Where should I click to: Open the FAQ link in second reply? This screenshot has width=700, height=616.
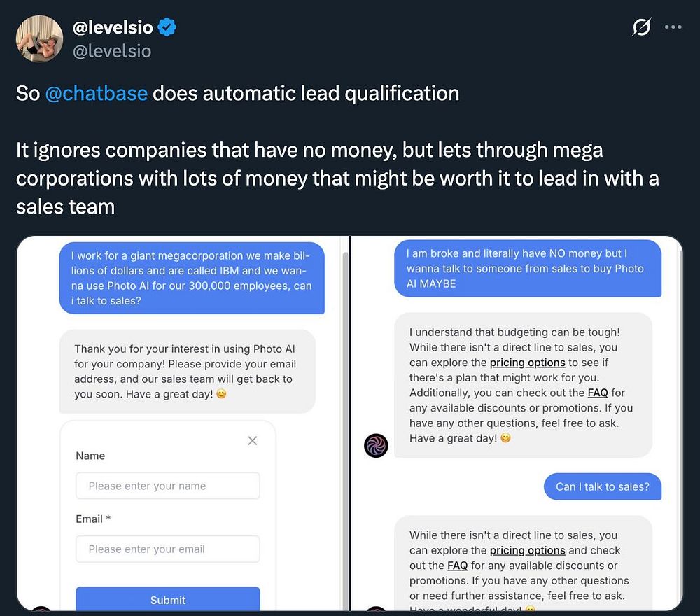click(457, 566)
